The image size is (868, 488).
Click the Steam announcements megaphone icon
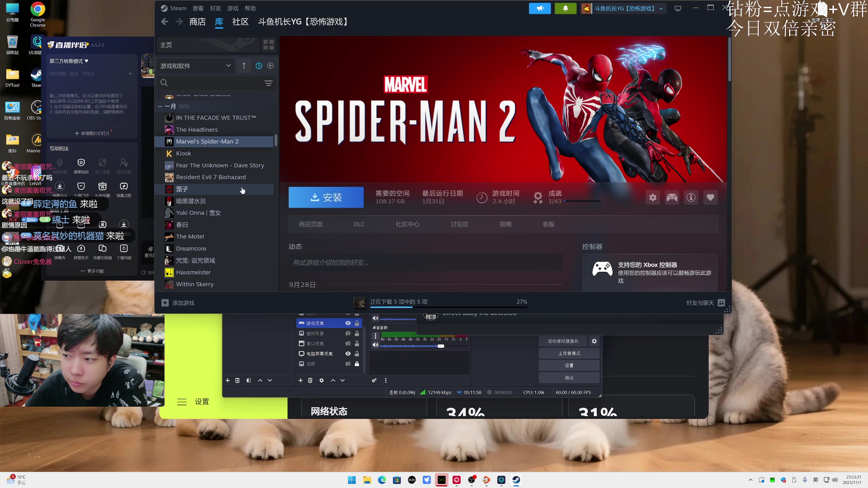[x=540, y=8]
